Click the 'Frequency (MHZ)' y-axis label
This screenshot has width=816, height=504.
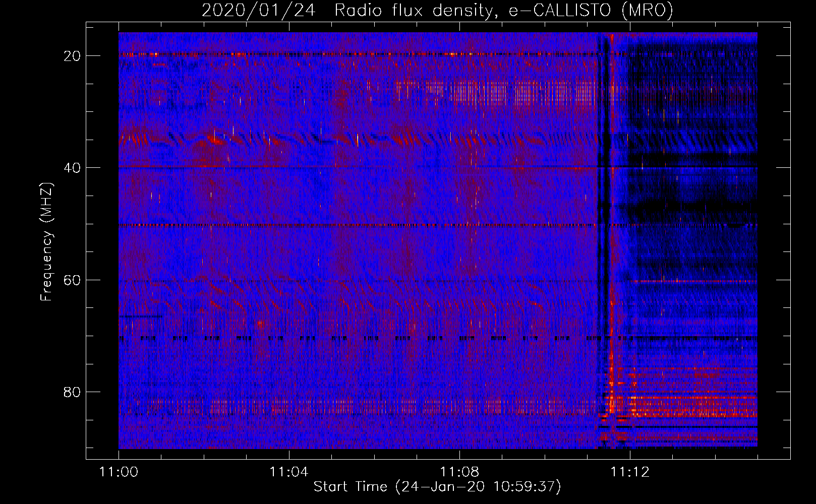click(46, 242)
